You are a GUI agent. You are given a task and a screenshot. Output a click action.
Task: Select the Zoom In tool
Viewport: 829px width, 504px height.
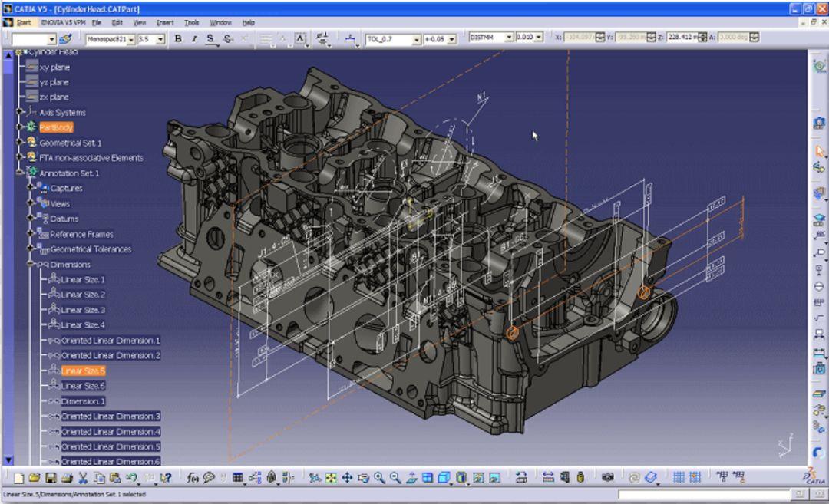pyautogui.click(x=378, y=477)
